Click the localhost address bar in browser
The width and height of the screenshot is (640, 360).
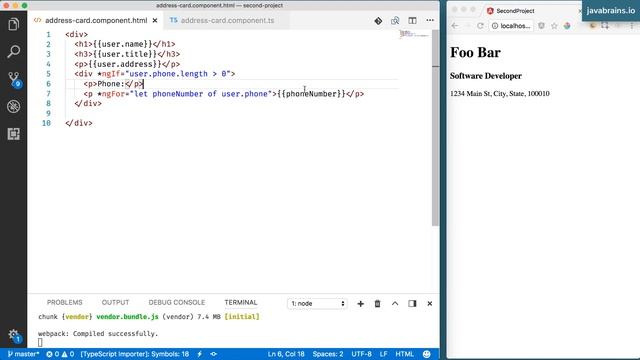(511, 26)
